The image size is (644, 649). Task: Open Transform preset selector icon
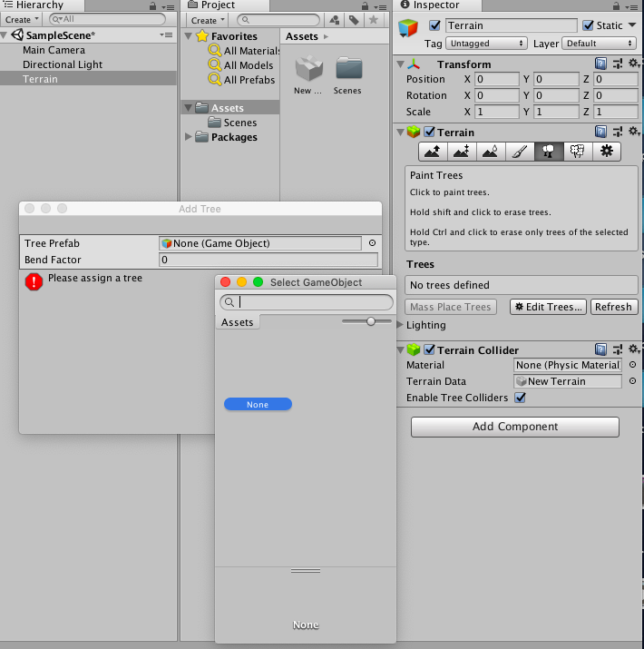[x=618, y=64]
